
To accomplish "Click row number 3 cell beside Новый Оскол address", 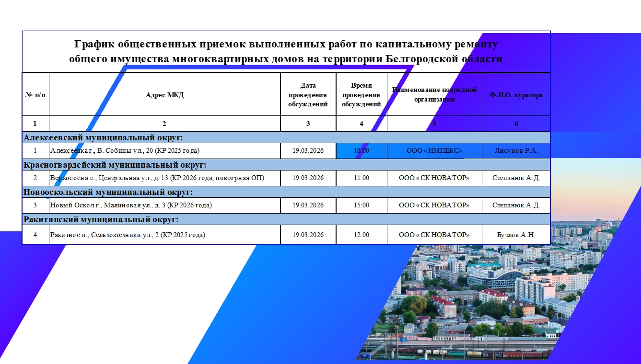I will tap(35, 205).
